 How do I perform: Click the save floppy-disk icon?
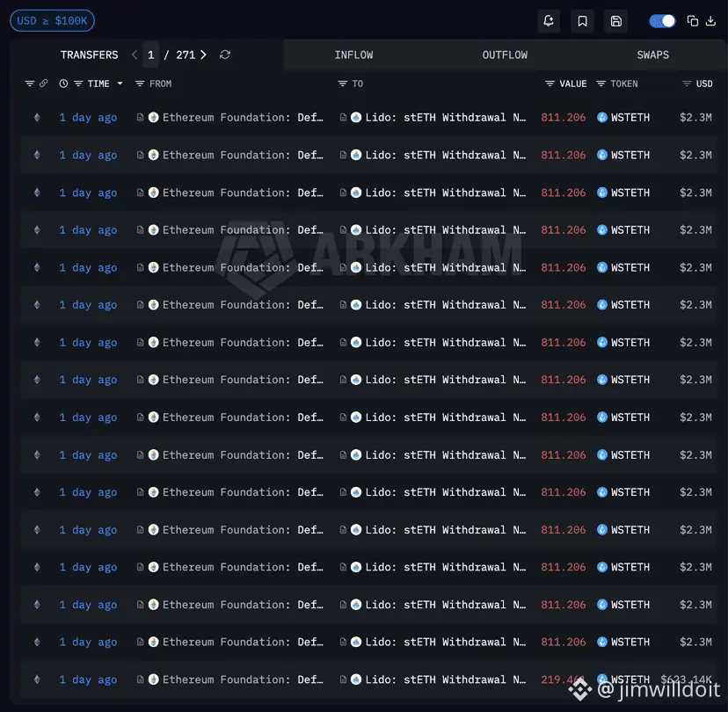click(615, 21)
